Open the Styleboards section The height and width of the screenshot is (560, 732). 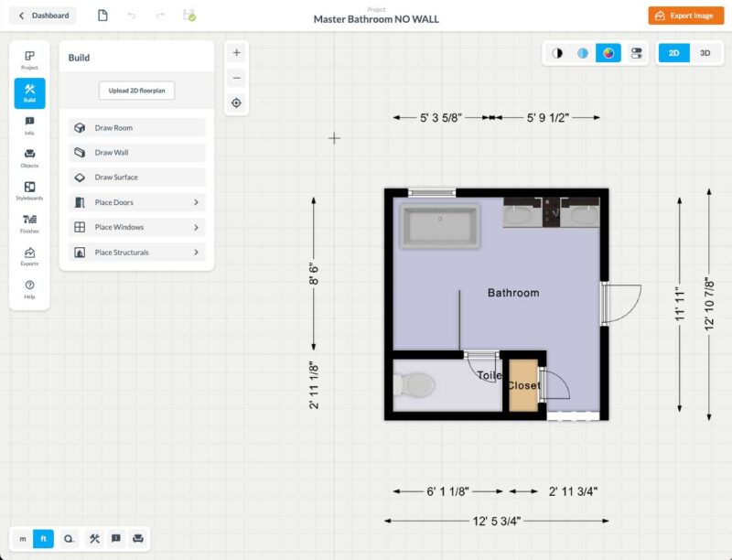[29, 190]
